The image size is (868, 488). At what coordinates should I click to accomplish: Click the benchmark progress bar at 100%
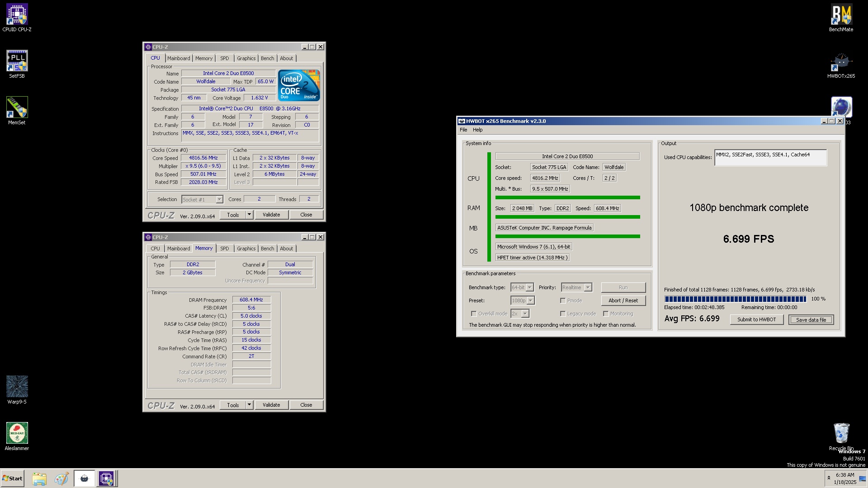tap(735, 299)
